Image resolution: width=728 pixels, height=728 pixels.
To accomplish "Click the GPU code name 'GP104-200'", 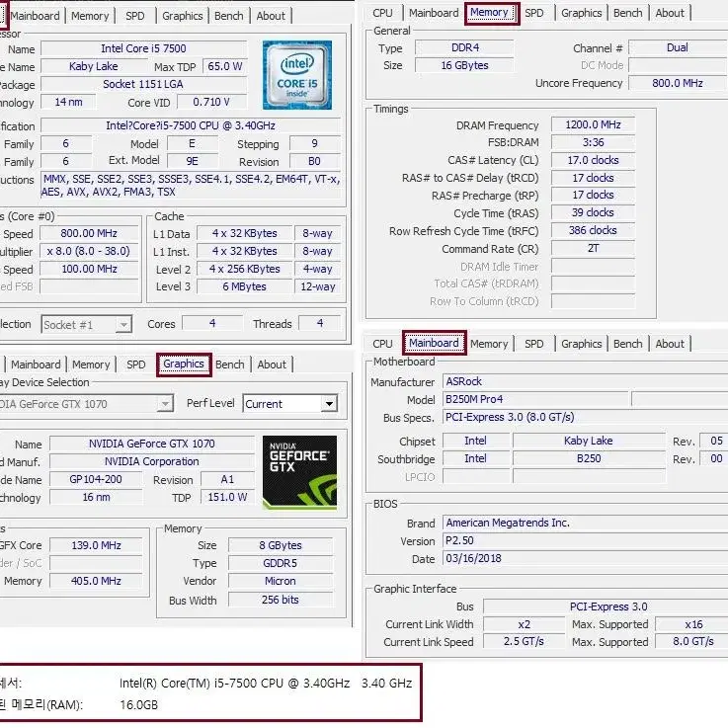I will (96, 480).
